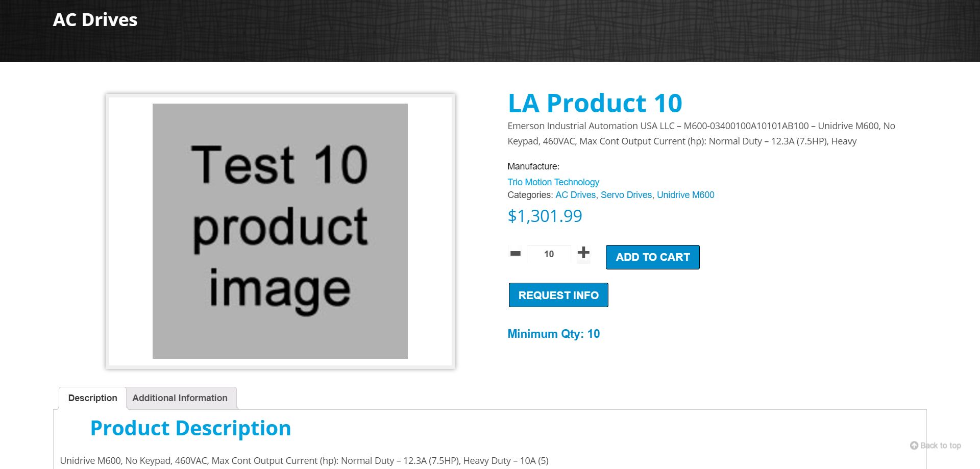Click the AC Drives page banner heading
This screenshot has height=469, width=980.
(95, 20)
